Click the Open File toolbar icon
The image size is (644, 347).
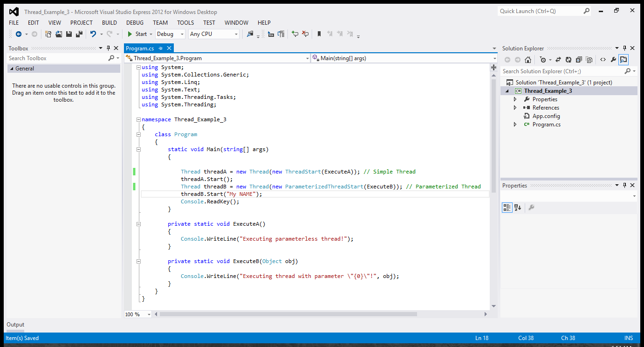point(59,34)
